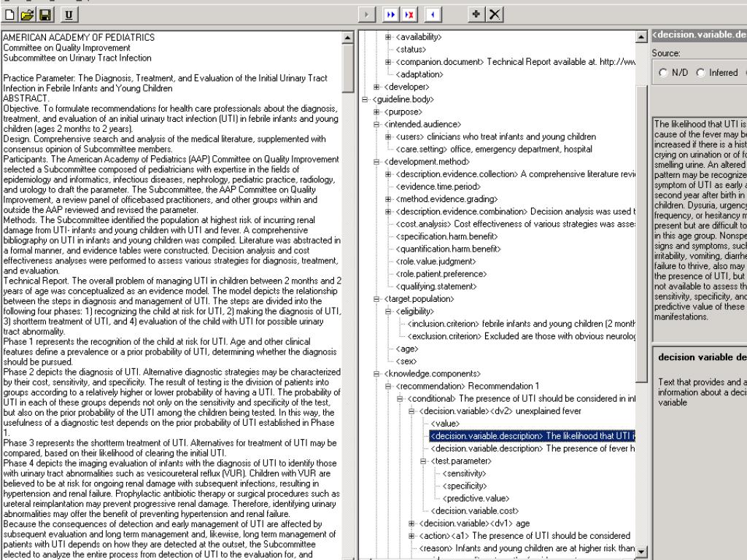Collapse the Recommendation 1 node
The height and width of the screenshot is (560, 747).
(388, 386)
